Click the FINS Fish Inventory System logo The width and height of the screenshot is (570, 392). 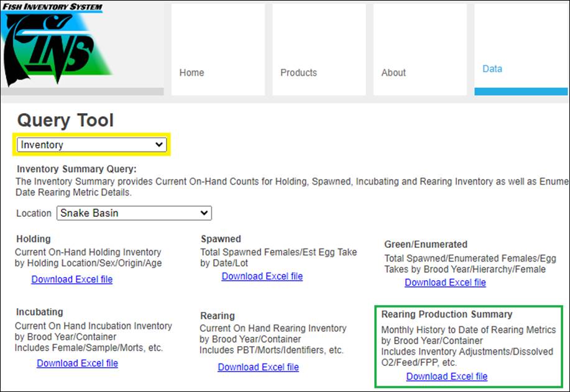(x=53, y=45)
